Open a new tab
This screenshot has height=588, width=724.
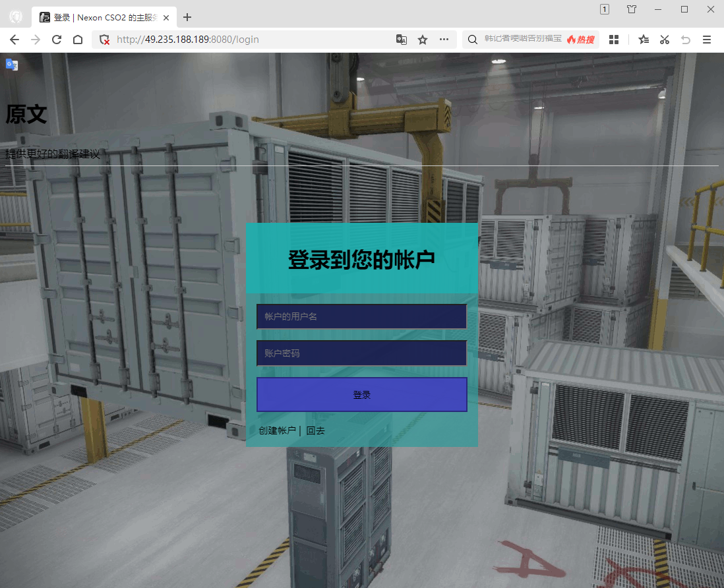pyautogui.click(x=187, y=18)
